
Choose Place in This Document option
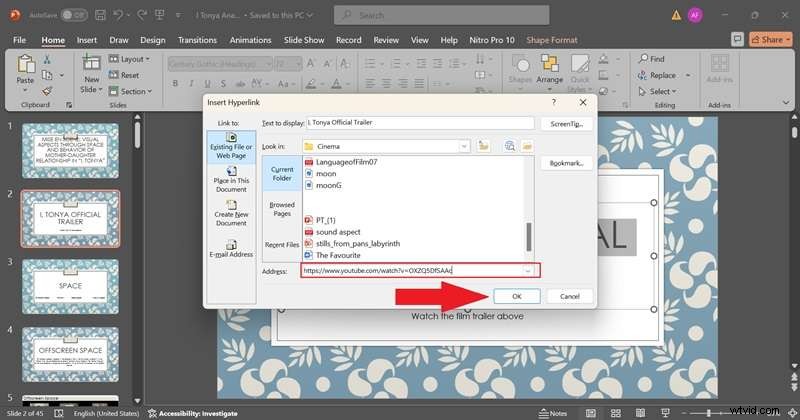231,180
